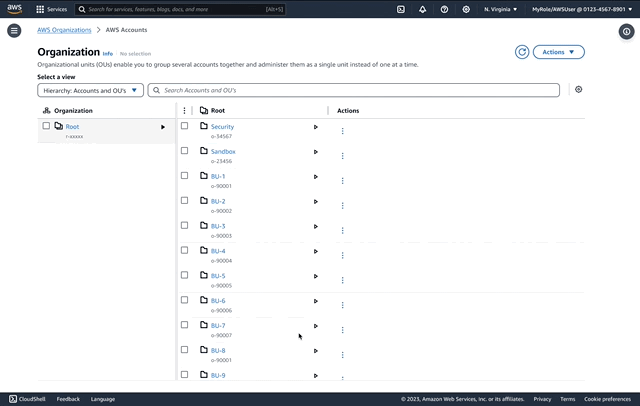Open the info panel circle icon
The height and width of the screenshot is (406, 640).
click(x=626, y=31)
